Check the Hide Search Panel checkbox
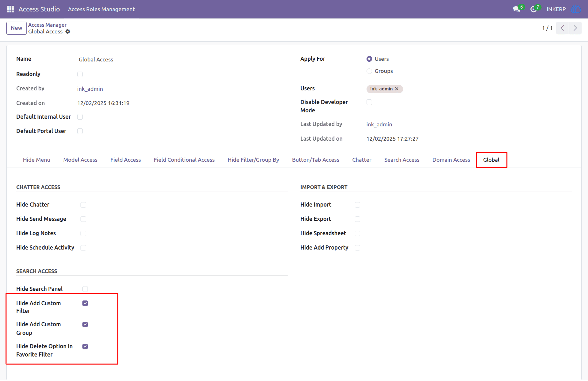The height and width of the screenshot is (381, 588). tap(85, 289)
